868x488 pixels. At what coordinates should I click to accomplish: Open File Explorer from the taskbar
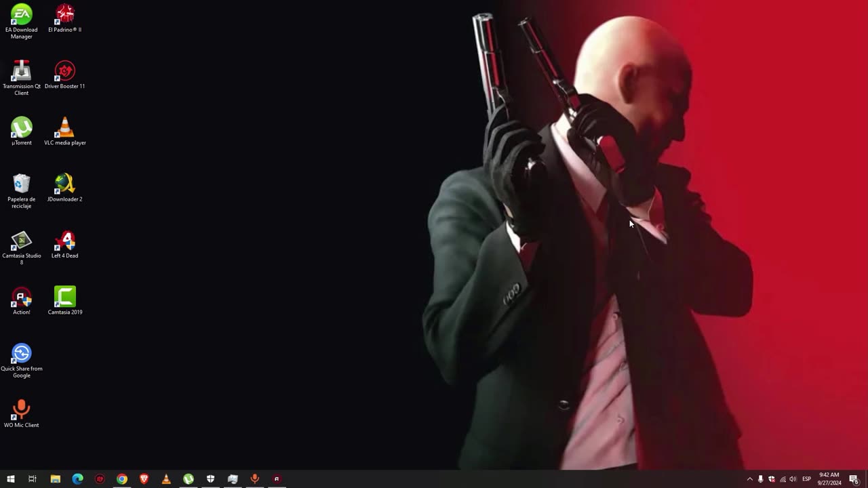coord(56,479)
